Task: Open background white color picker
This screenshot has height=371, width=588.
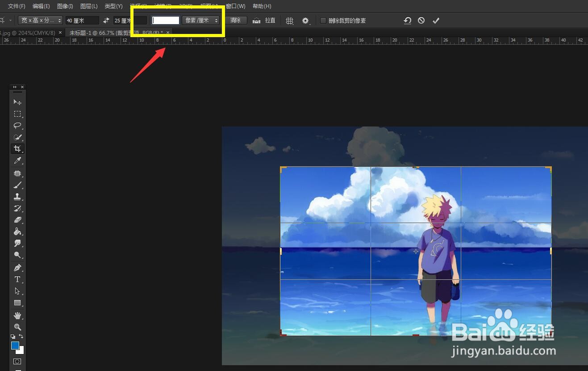Action: pyautogui.click(x=21, y=351)
